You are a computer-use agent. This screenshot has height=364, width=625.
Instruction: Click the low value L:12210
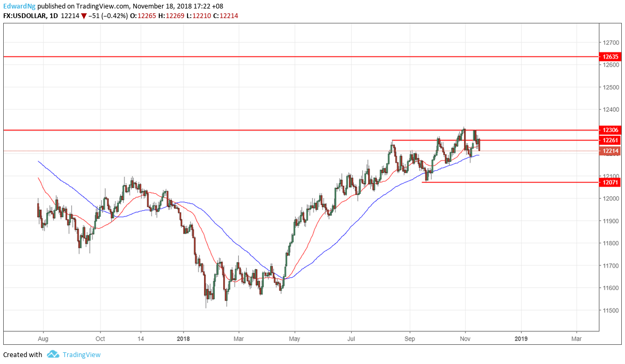point(199,16)
